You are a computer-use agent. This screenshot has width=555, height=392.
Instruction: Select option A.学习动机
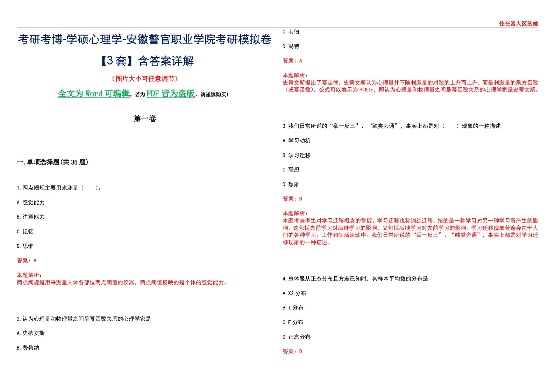[x=297, y=141]
